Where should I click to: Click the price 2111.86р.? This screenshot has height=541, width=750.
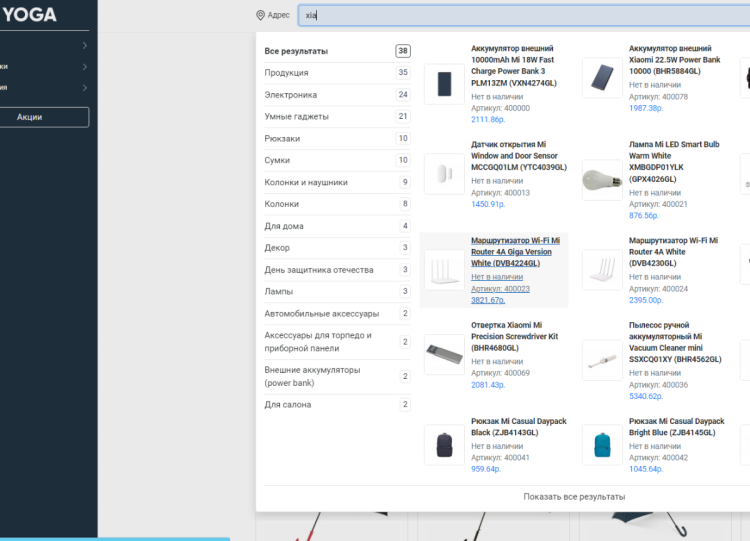[x=488, y=120]
